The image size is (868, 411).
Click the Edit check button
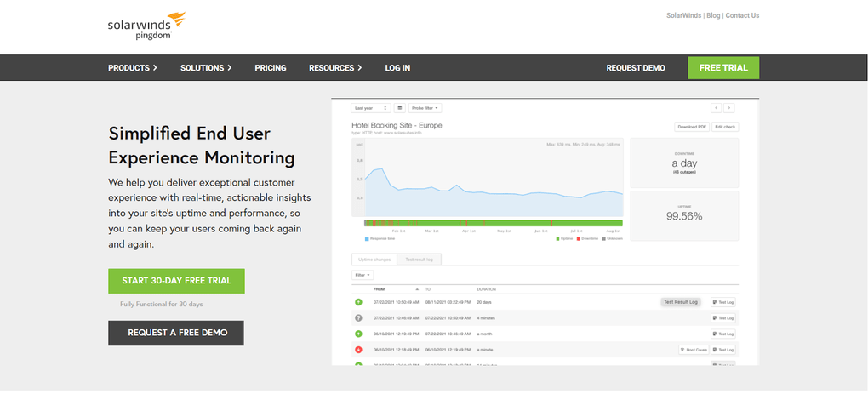tap(725, 127)
